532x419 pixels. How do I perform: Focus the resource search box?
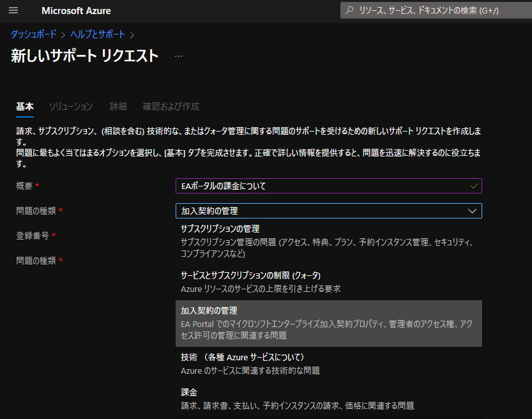pyautogui.click(x=436, y=10)
